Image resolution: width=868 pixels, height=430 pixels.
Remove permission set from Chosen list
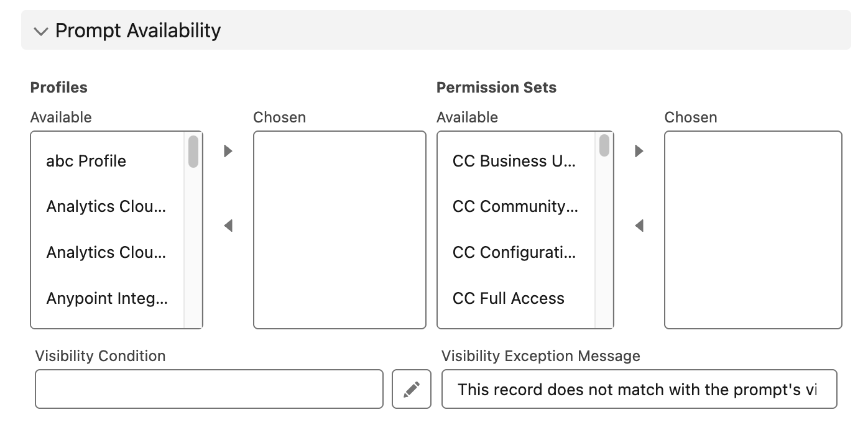point(639,226)
